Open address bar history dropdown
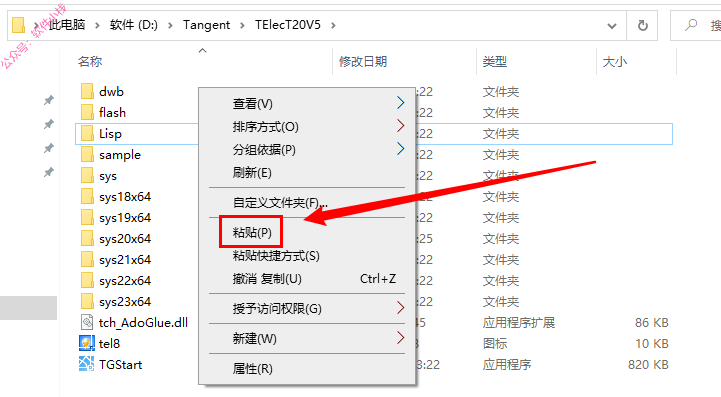 [612, 26]
